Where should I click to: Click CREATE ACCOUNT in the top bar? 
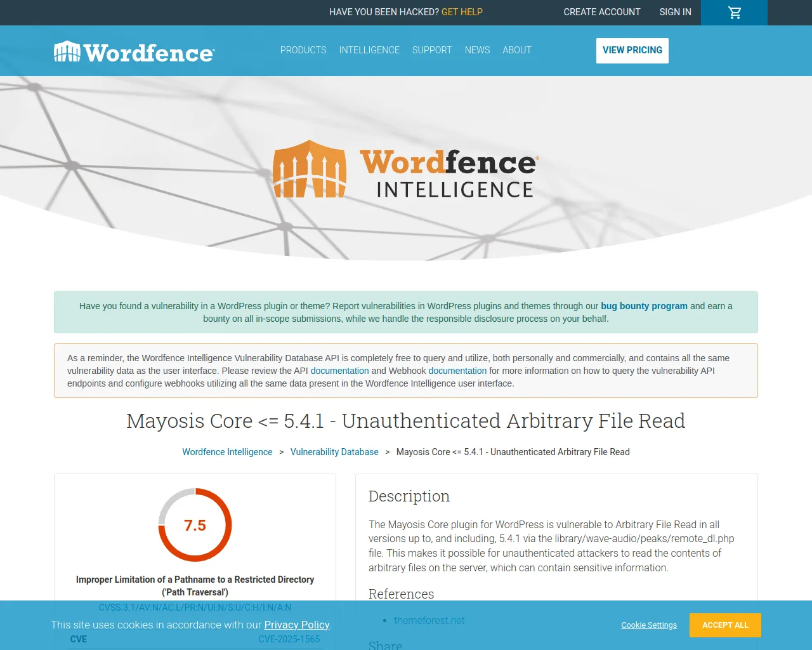click(x=602, y=12)
